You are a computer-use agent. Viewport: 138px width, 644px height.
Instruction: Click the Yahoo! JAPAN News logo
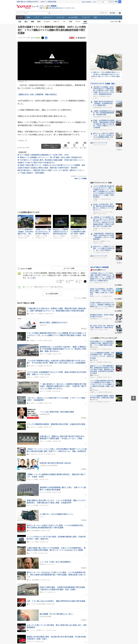pos(27,7)
